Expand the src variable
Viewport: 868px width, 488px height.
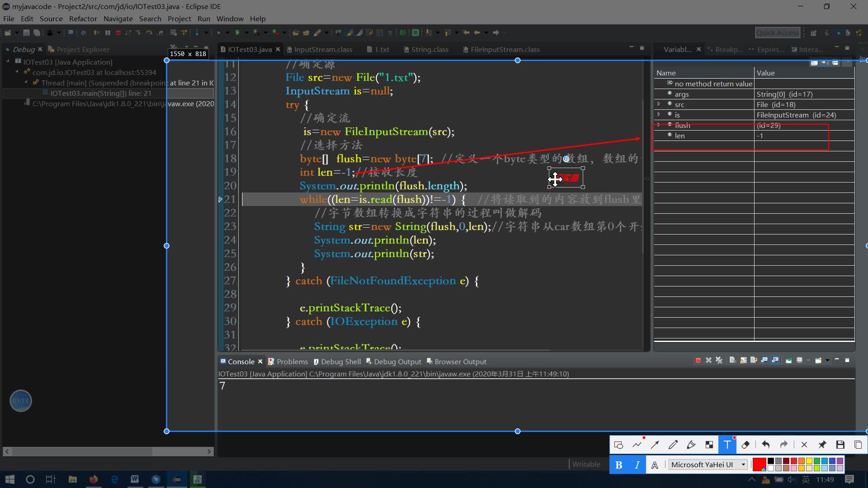[x=659, y=104]
